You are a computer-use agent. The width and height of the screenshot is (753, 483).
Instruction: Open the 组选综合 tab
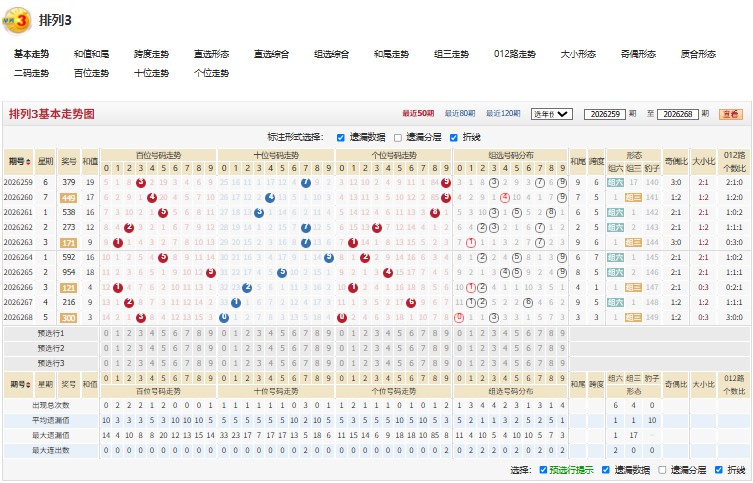coord(331,54)
